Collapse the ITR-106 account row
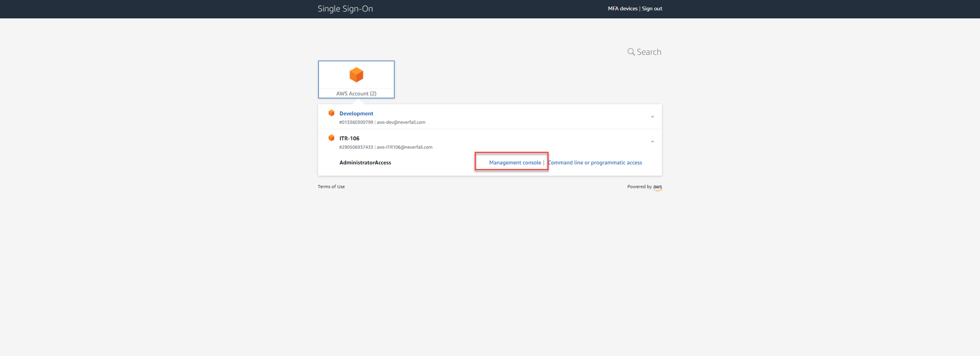The width and height of the screenshot is (980, 356). 652,141
